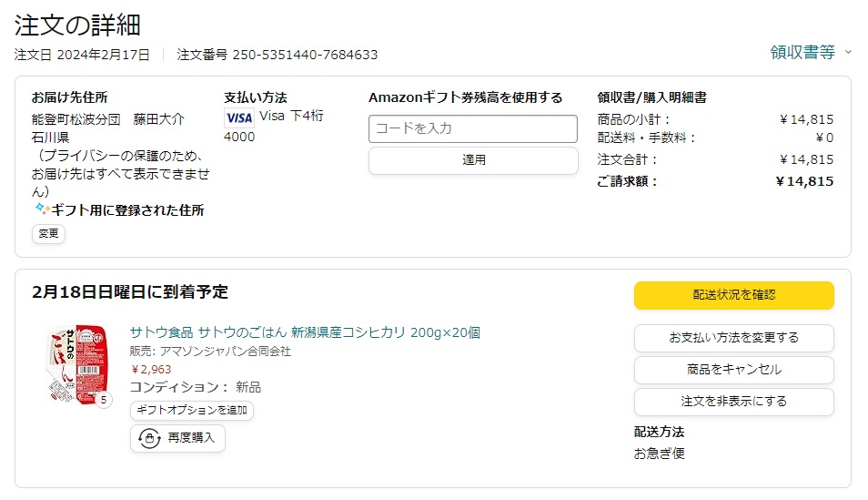Cancel item with 商品をキャンセル button
868x500 pixels.
[x=733, y=370]
